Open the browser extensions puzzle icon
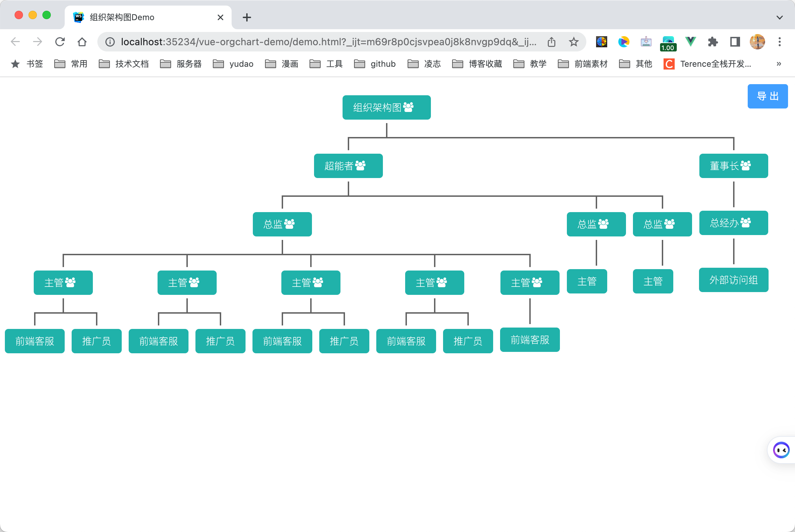 pyautogui.click(x=713, y=42)
